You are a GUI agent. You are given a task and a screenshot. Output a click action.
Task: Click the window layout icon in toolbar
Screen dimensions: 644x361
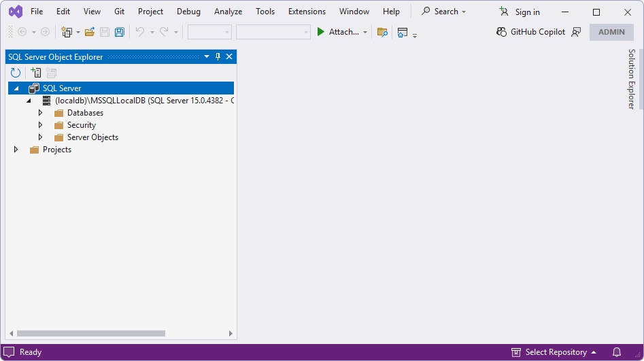403,32
